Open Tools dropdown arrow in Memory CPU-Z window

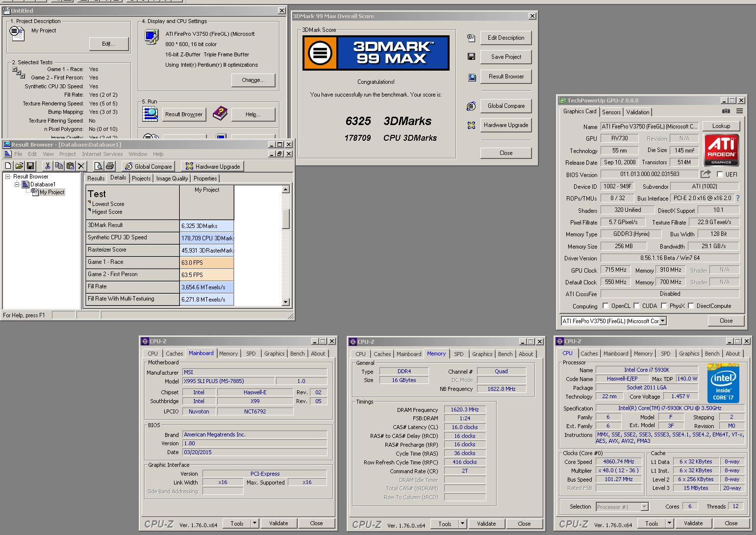pos(463,524)
